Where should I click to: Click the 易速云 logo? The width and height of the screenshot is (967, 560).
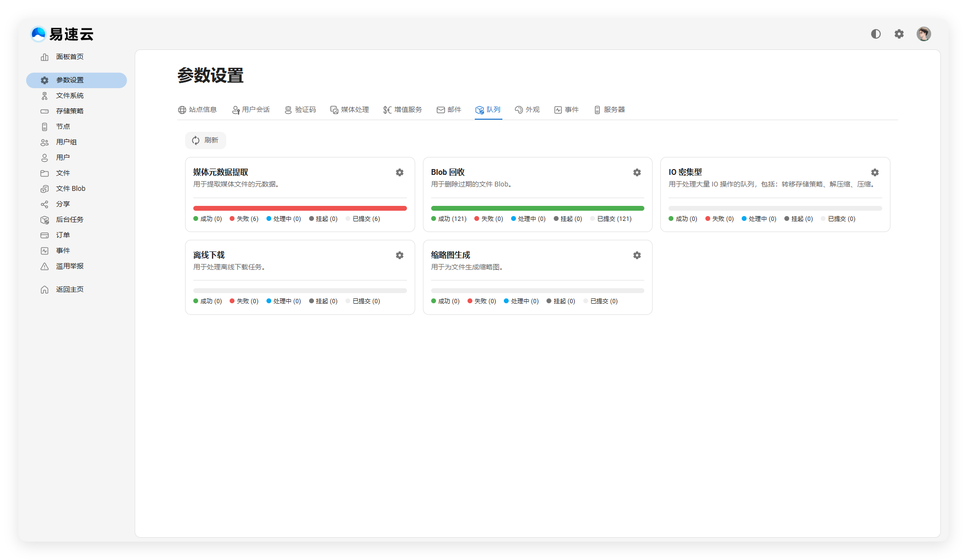point(62,34)
